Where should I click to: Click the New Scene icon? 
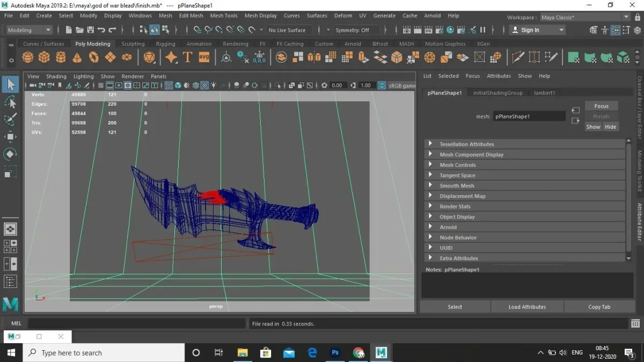(x=69, y=30)
